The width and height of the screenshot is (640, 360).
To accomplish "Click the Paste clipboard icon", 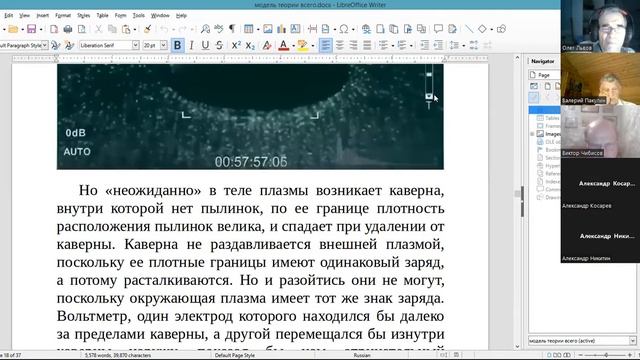I will pos(126,29).
